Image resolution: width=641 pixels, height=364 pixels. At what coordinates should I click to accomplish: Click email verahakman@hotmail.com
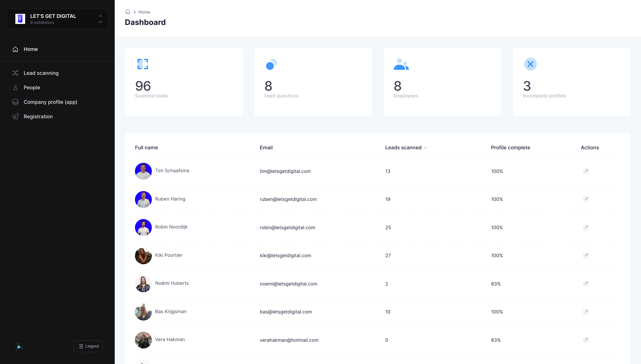(x=289, y=340)
